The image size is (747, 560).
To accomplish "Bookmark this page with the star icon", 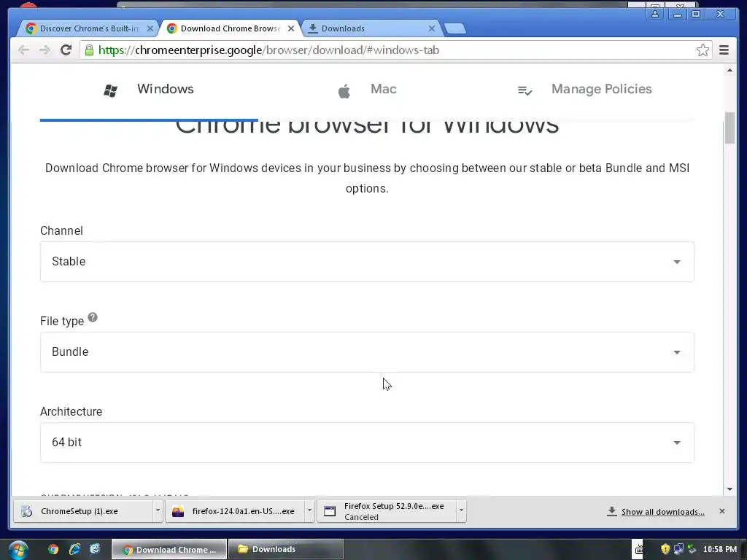I will click(x=703, y=50).
